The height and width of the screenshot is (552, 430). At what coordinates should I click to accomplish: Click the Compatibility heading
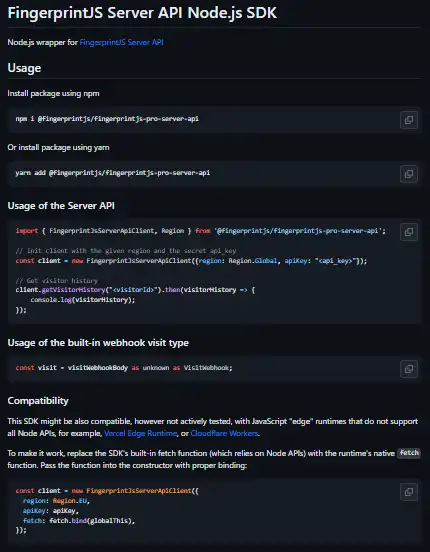point(38,401)
